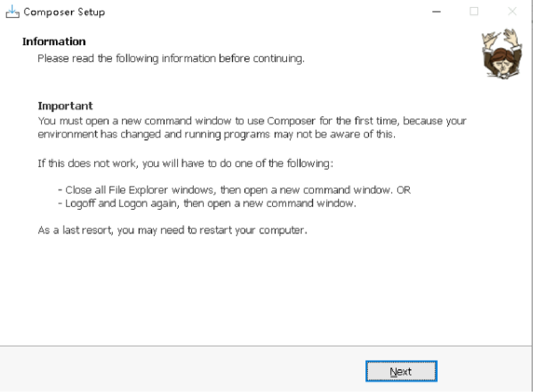Click the installer wizard cartoon graphic
The image size is (533, 392).
click(x=502, y=54)
